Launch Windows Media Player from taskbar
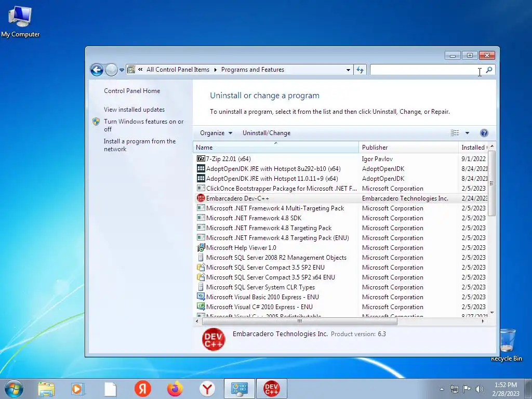 77,389
